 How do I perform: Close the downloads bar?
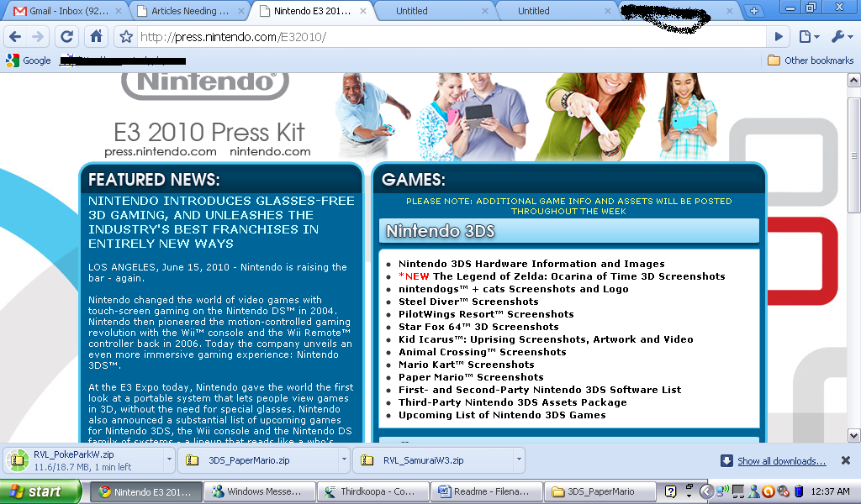pos(846,460)
